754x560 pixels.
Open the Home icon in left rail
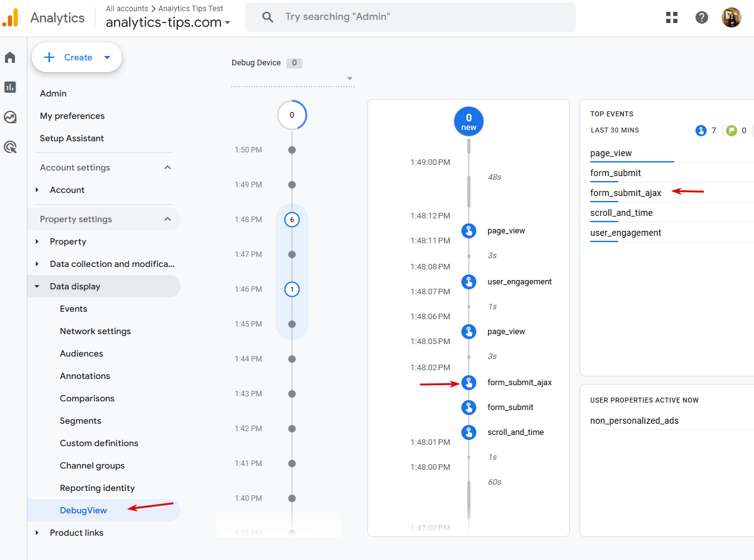point(10,58)
